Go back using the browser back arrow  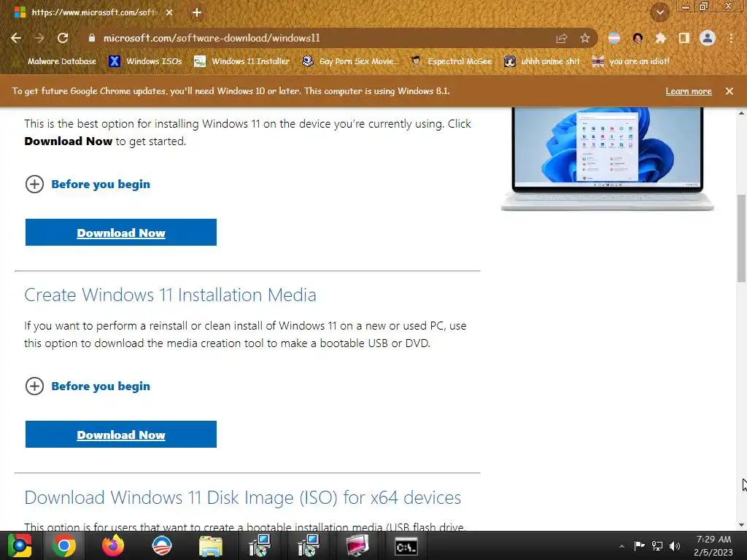click(x=16, y=38)
